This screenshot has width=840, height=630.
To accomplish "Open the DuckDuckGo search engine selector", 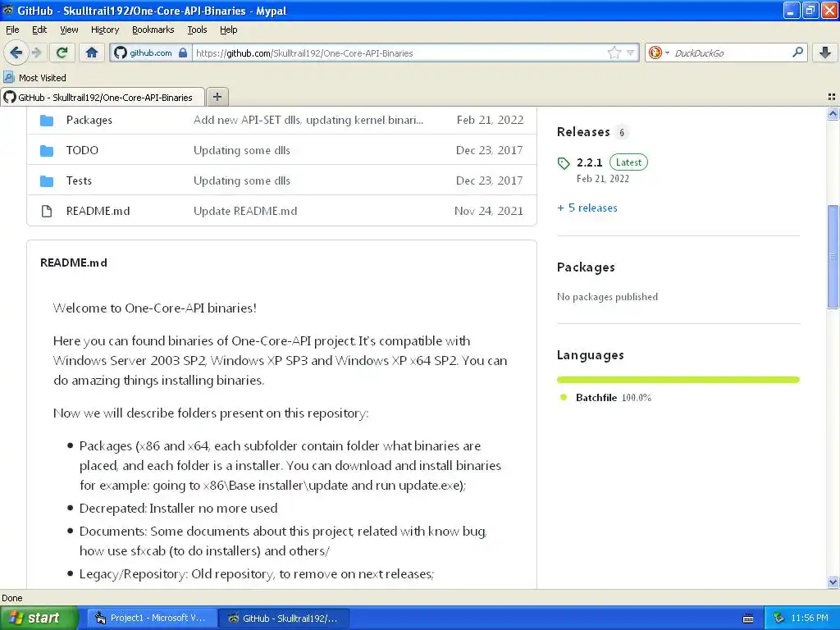I will 659,52.
